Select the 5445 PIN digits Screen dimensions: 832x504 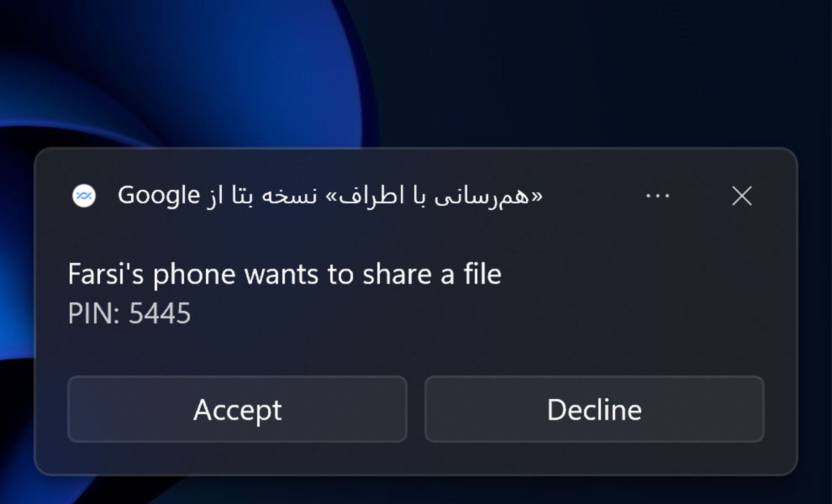click(160, 313)
